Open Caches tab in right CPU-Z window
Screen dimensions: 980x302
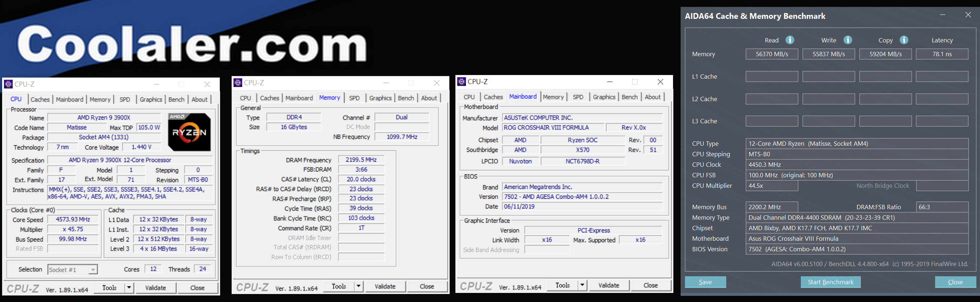[493, 97]
